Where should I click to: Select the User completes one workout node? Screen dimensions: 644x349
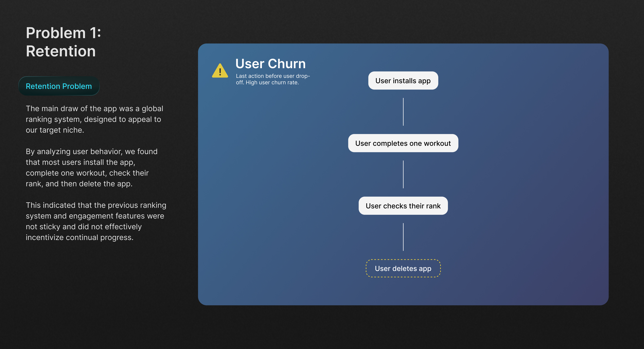403,143
